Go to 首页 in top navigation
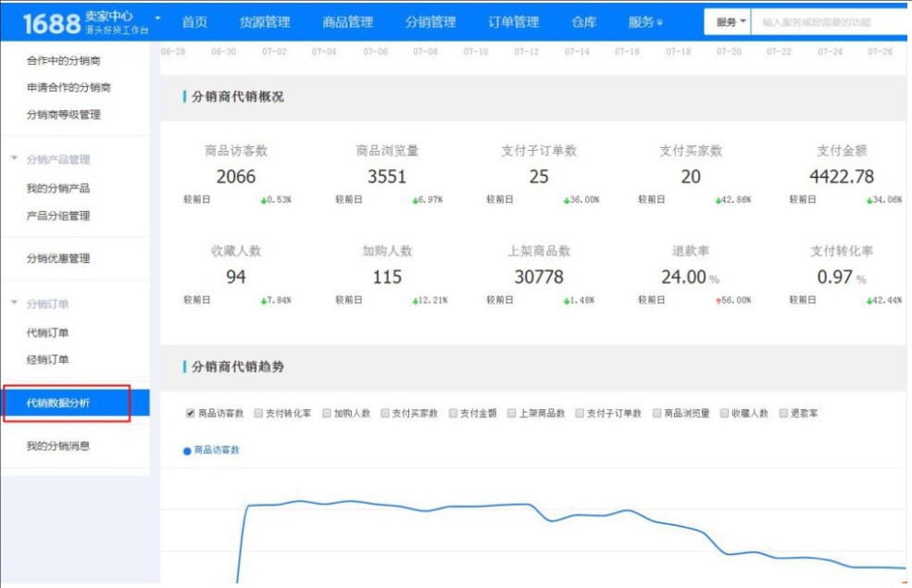The image size is (912, 588). point(194,22)
